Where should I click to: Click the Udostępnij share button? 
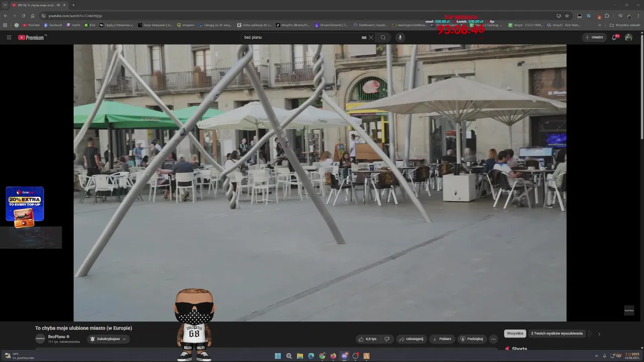(411, 339)
